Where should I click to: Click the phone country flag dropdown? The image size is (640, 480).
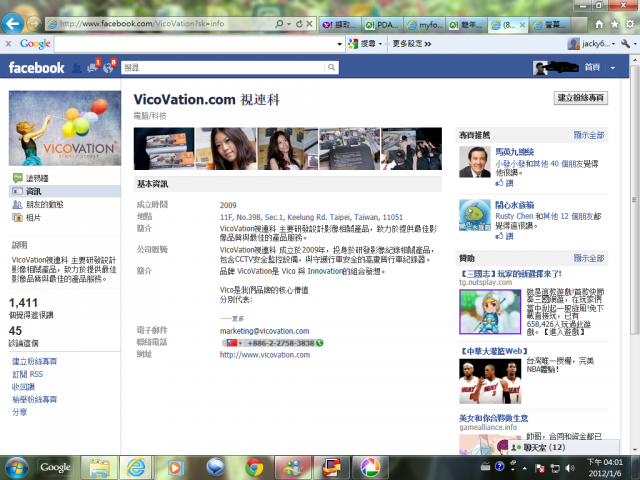234,343
